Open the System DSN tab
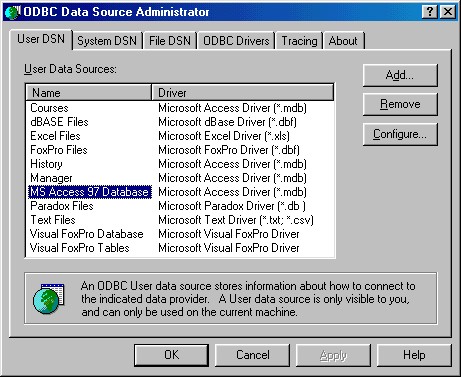Screen dimensions: 461x377 point(107,41)
